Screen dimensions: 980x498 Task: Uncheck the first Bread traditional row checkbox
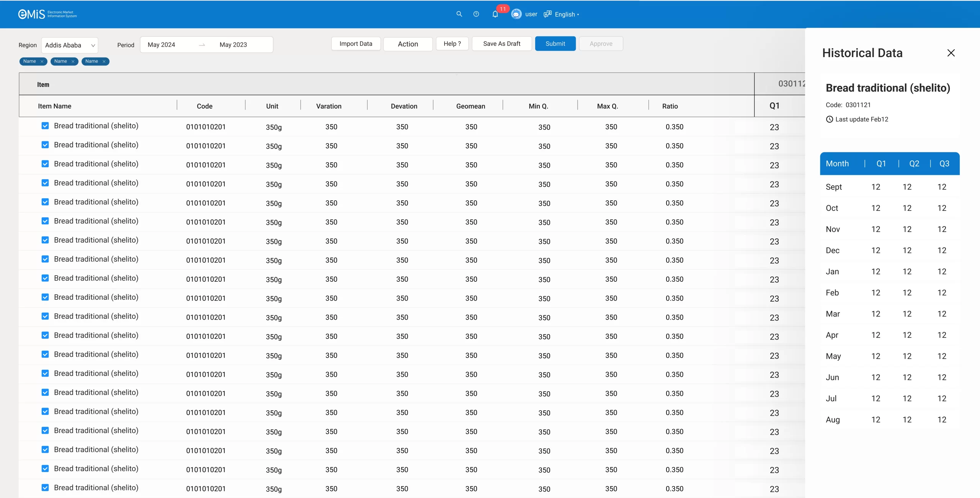[x=45, y=126]
